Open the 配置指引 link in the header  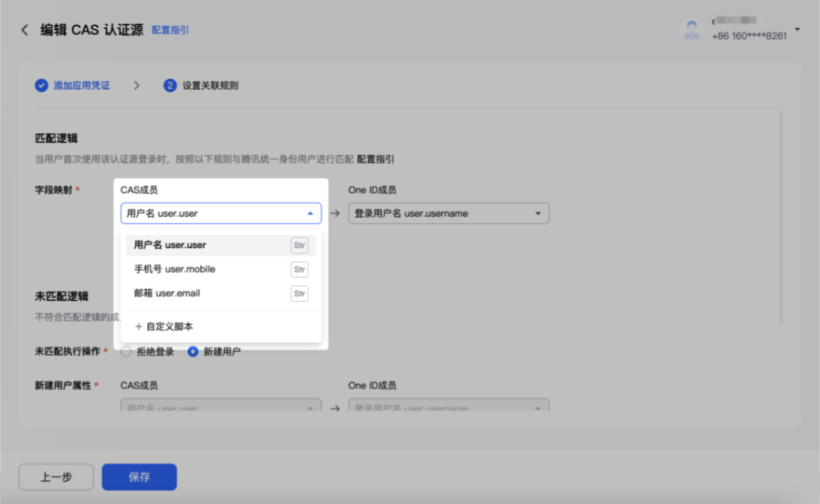pos(170,31)
